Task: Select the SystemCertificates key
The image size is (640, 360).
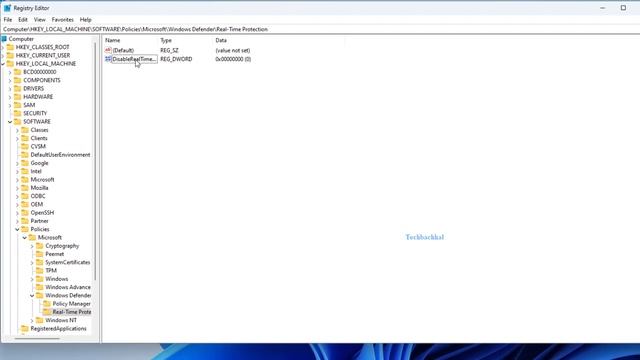Action: point(67,262)
